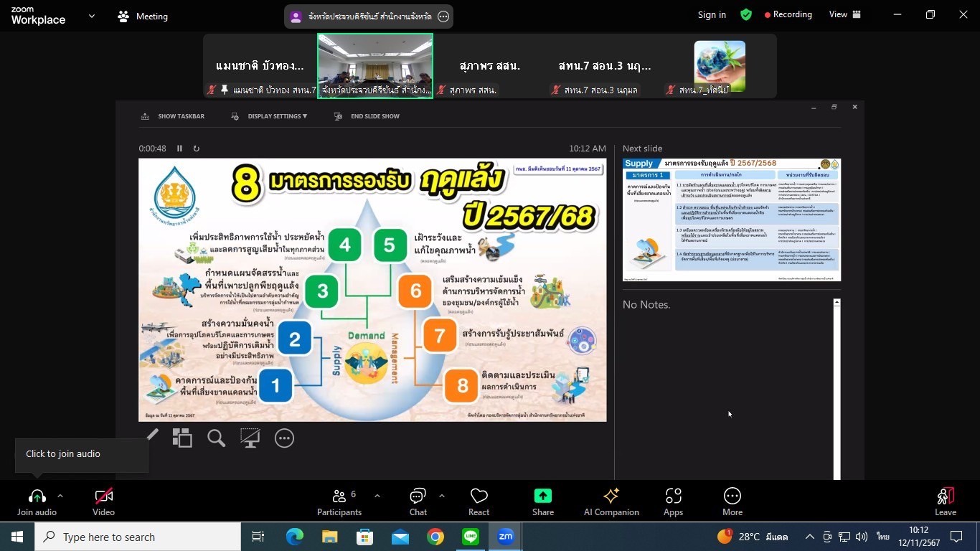Activate zoom into slide magnifier
The image size is (980, 551).
tap(216, 438)
